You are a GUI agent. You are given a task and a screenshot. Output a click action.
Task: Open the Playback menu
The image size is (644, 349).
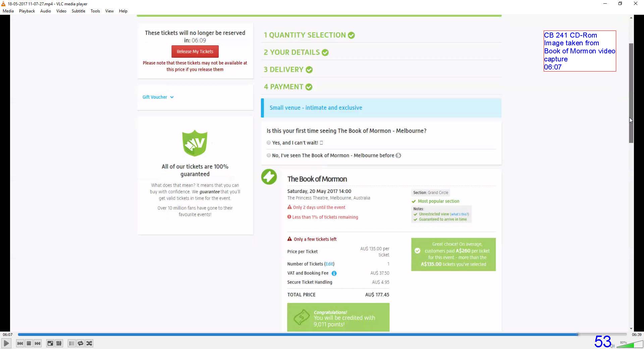pyautogui.click(x=27, y=11)
